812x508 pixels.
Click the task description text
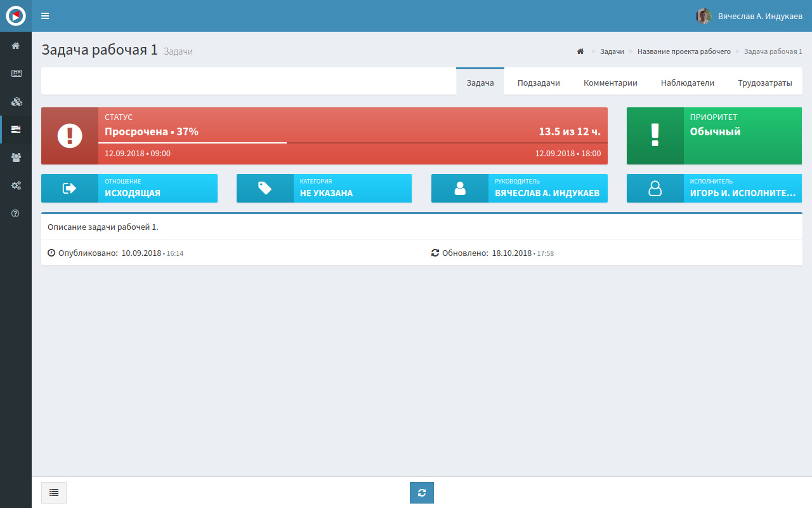coord(103,227)
